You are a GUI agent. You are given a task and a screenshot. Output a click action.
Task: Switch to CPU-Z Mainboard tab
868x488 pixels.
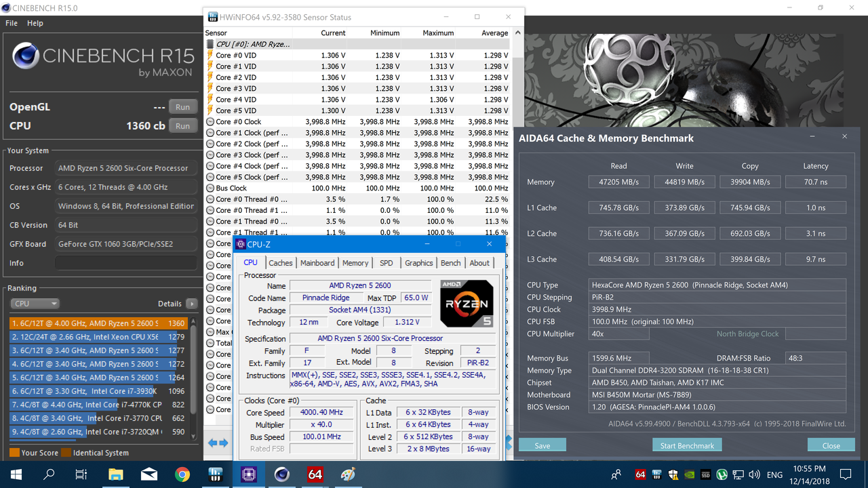click(317, 263)
